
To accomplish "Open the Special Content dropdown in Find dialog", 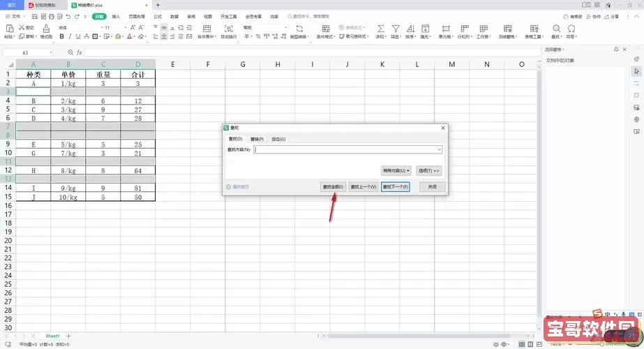I will (x=396, y=170).
